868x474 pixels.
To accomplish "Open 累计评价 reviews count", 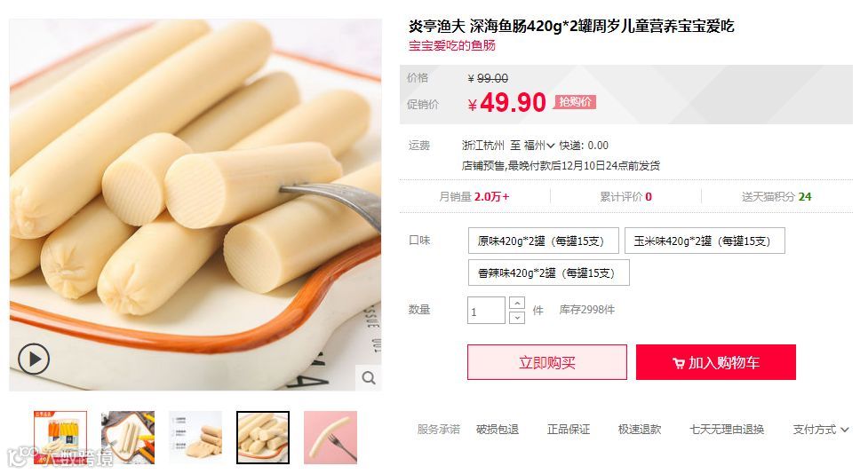I will pyautogui.click(x=625, y=196).
